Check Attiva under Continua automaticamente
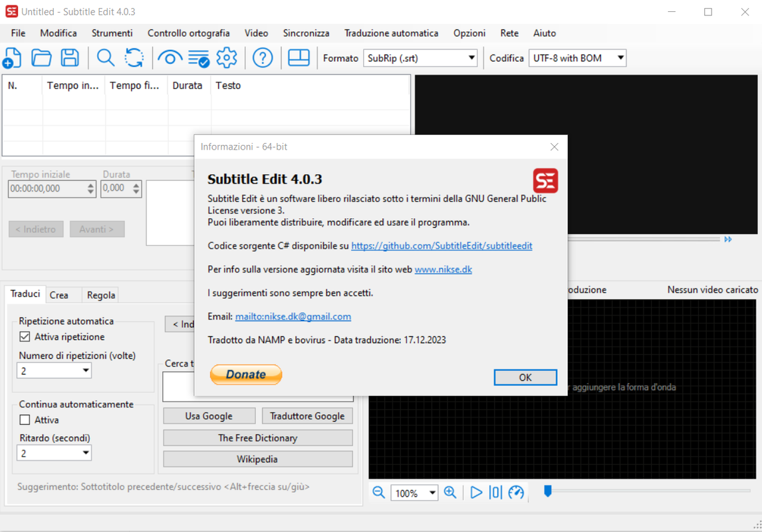This screenshot has width=762, height=532. pos(25,420)
